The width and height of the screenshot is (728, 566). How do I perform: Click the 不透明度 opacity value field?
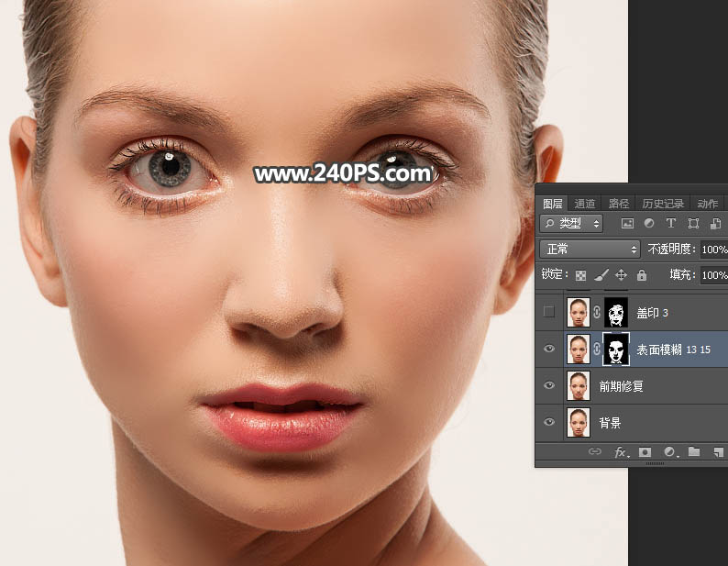point(714,250)
